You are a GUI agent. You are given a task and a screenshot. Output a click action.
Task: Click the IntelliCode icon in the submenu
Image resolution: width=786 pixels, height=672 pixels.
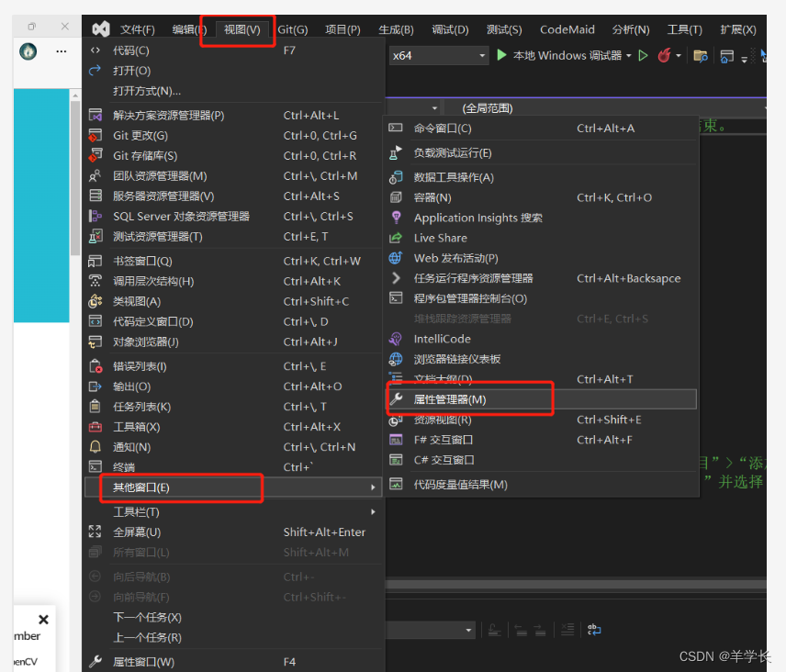[x=397, y=339]
